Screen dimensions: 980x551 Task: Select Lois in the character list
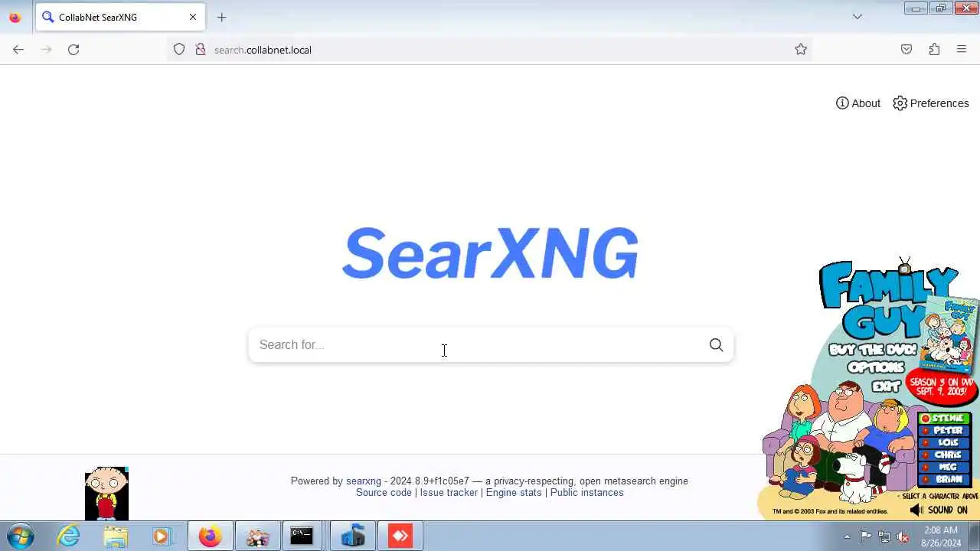click(945, 443)
